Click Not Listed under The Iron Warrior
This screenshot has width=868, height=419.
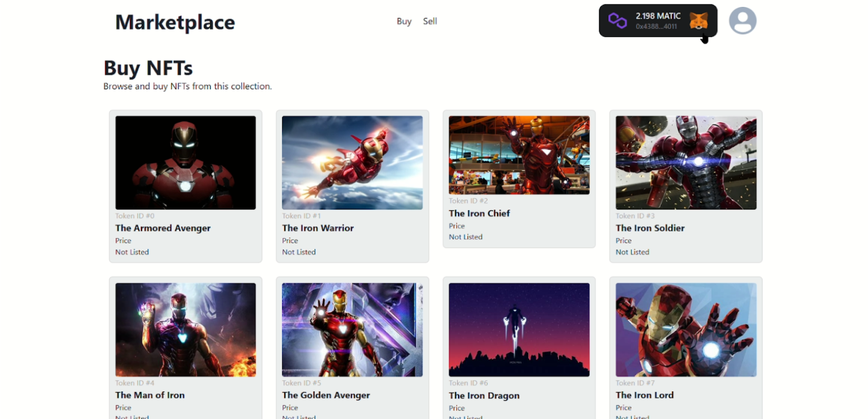(x=299, y=252)
